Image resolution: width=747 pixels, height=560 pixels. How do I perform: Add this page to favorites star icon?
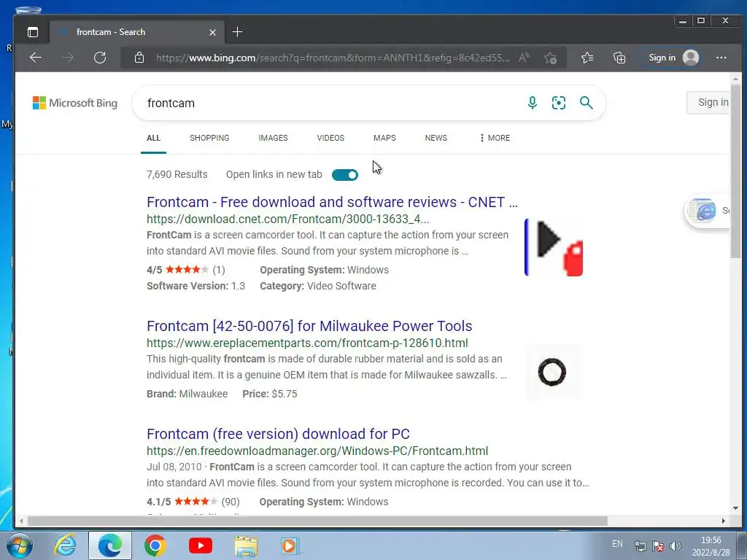tap(550, 58)
